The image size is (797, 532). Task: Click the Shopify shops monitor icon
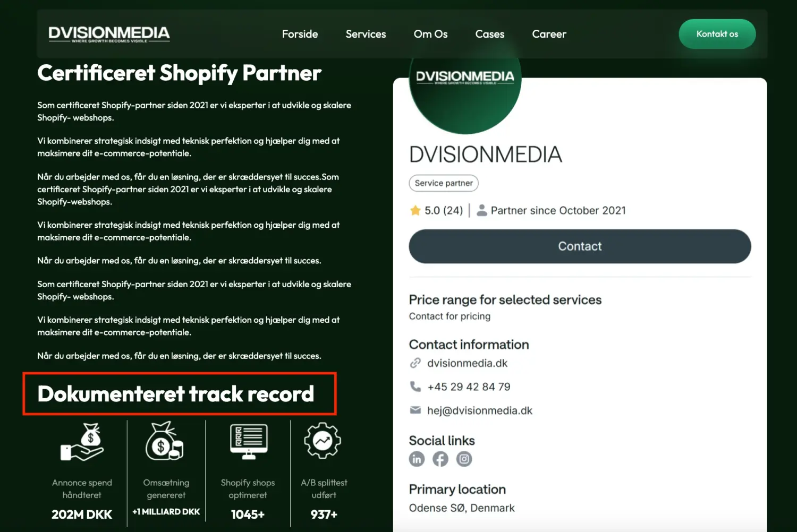click(x=248, y=441)
